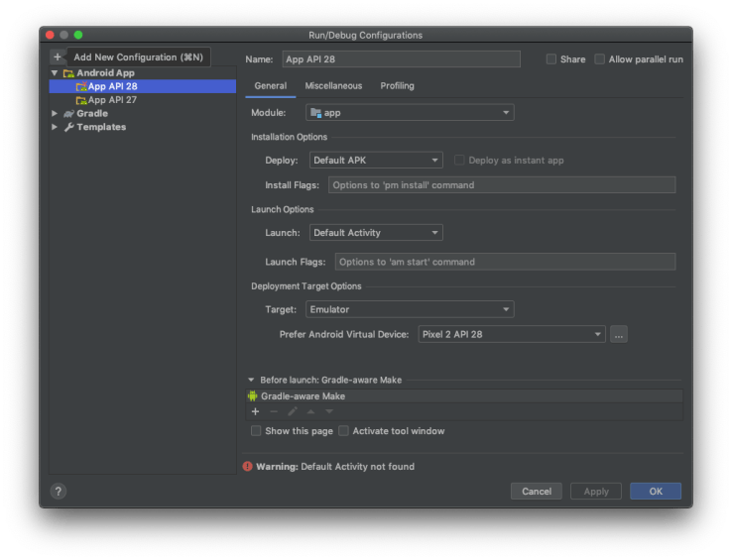732x560 pixels.
Task: Open the Deploy dropdown
Action: click(x=376, y=160)
